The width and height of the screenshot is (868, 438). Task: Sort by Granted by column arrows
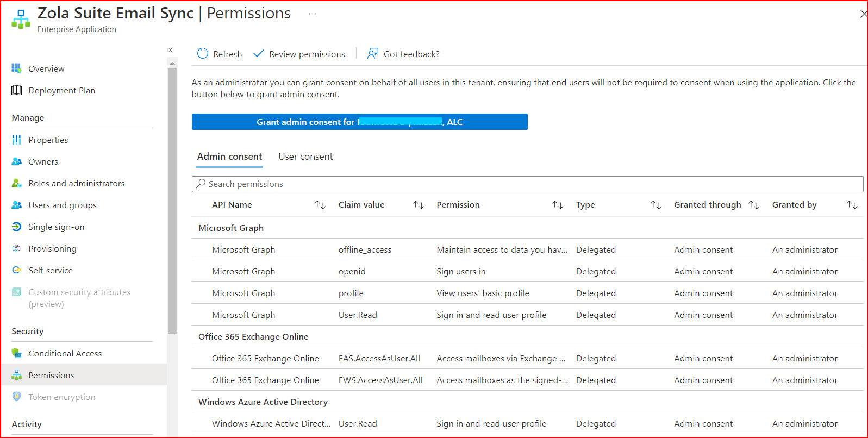pyautogui.click(x=852, y=205)
